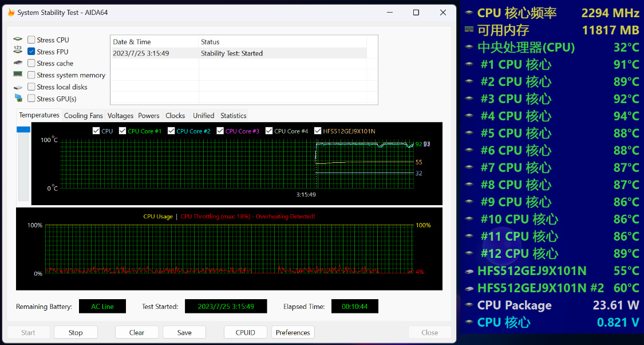
Task: Enable the Stress GPU(s) checkbox
Action: pos(31,98)
